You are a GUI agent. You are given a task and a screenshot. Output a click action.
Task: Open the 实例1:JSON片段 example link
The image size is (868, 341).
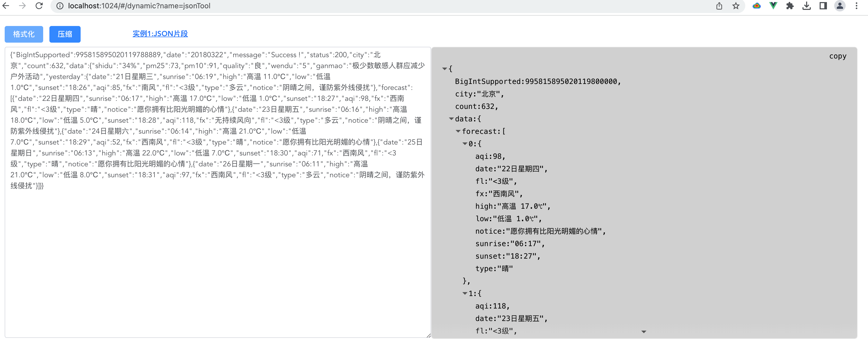pyautogui.click(x=160, y=34)
